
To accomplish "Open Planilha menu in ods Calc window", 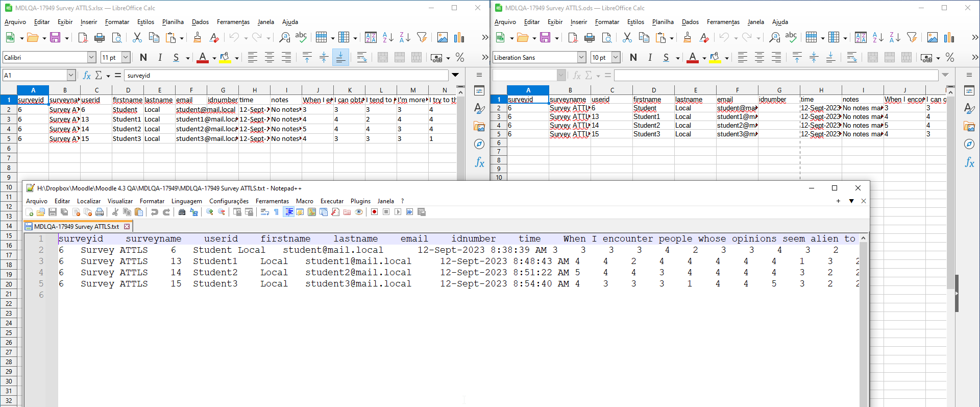I will 663,22.
